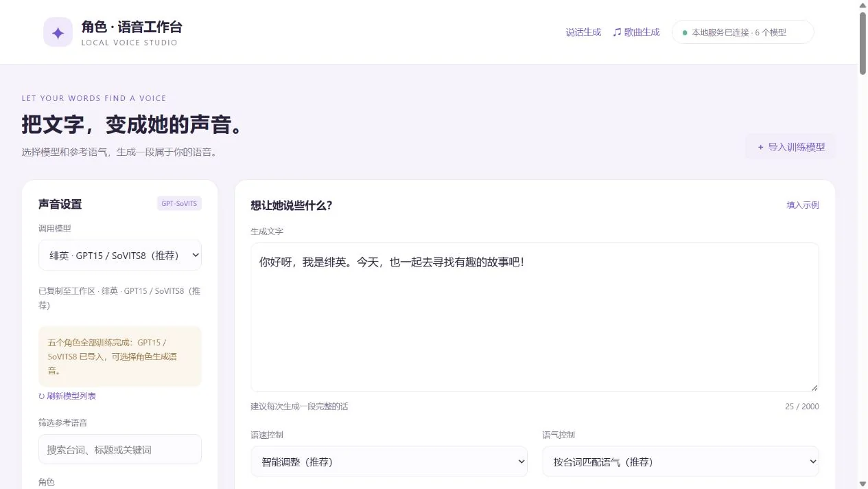Click the 角色 · 语音工作台 title
Image resolution: width=868 pixels, height=489 pixels.
click(132, 27)
